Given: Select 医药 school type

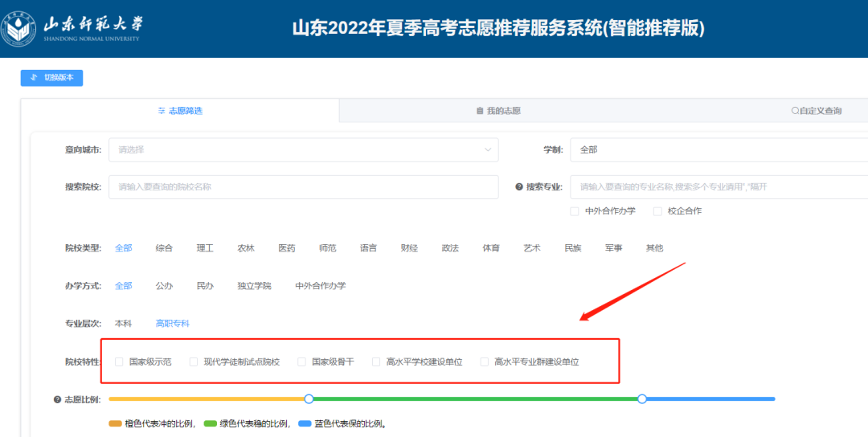Looking at the screenshot, I should tap(287, 248).
